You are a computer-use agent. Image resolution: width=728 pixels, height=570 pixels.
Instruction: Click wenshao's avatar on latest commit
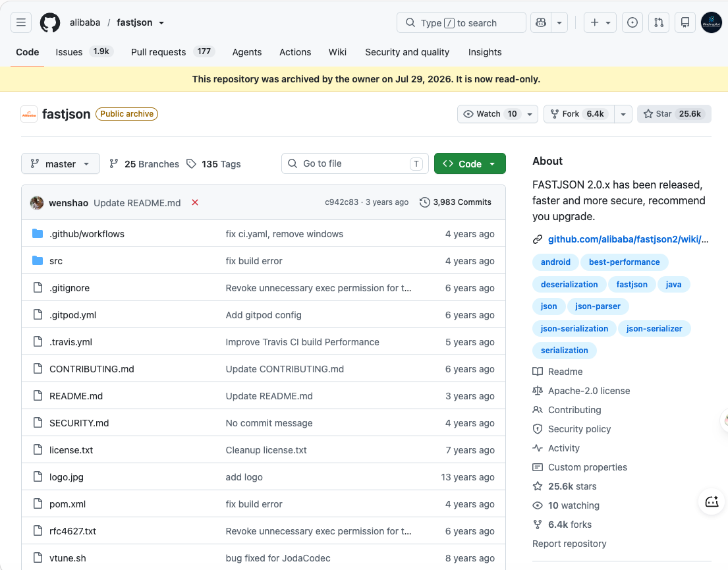[x=37, y=202]
